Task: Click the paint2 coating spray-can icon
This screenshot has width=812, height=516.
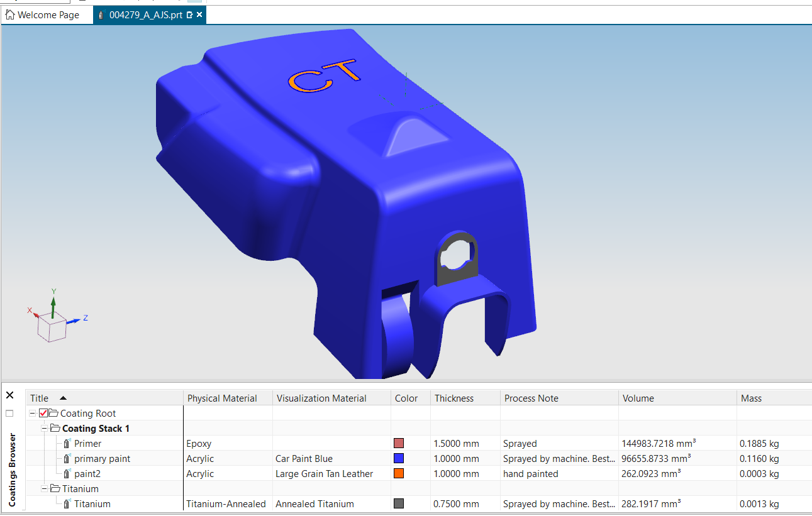Action: [67, 474]
